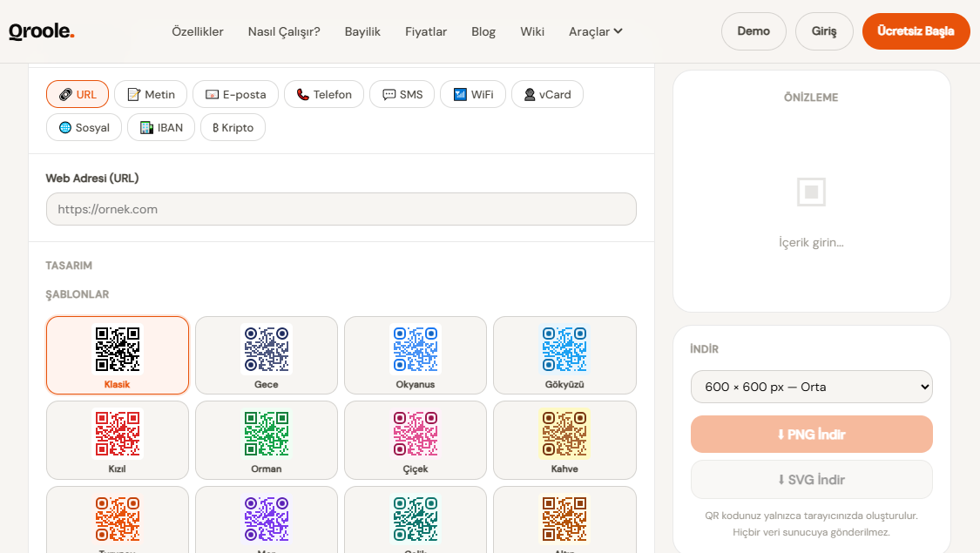980x553 pixels.
Task: Click Ücretsiz Başla button
Action: tap(916, 31)
